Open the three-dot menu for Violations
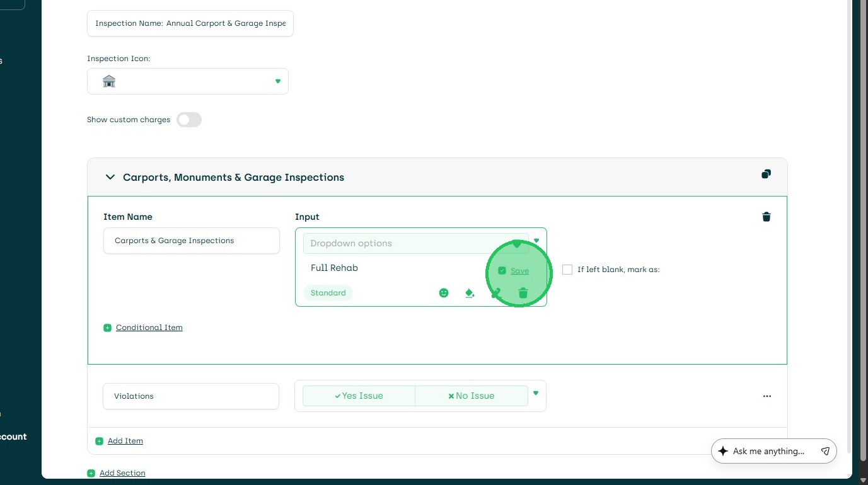Image resolution: width=868 pixels, height=485 pixels. coord(767,396)
